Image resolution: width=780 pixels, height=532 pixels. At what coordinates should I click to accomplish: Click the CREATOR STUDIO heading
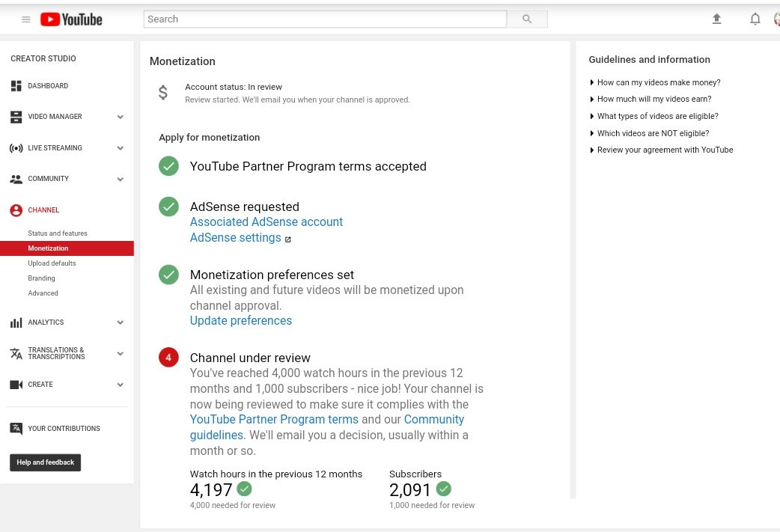coord(43,58)
